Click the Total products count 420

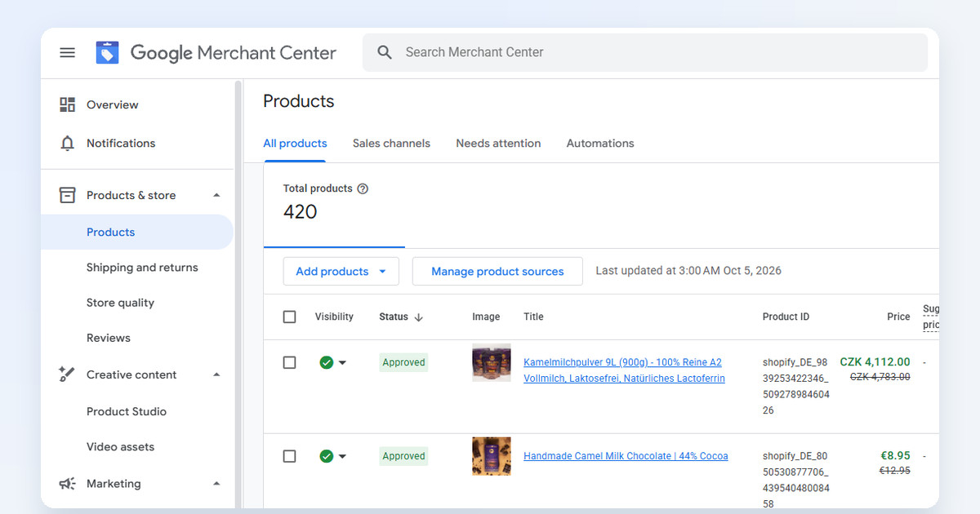click(300, 212)
